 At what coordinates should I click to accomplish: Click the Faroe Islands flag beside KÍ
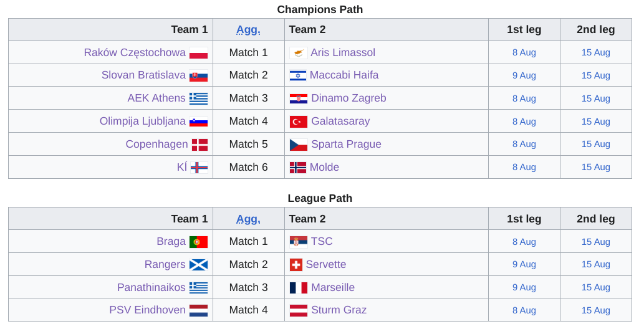(199, 168)
